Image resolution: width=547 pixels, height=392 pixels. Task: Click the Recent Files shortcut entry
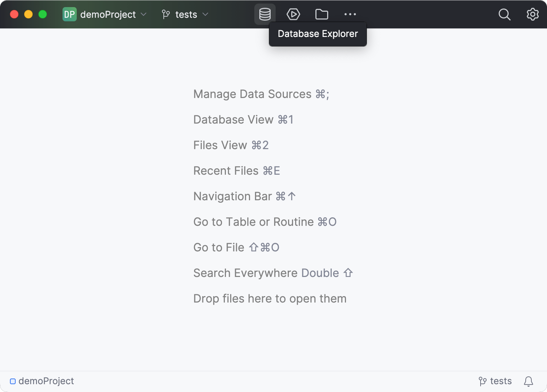(237, 171)
